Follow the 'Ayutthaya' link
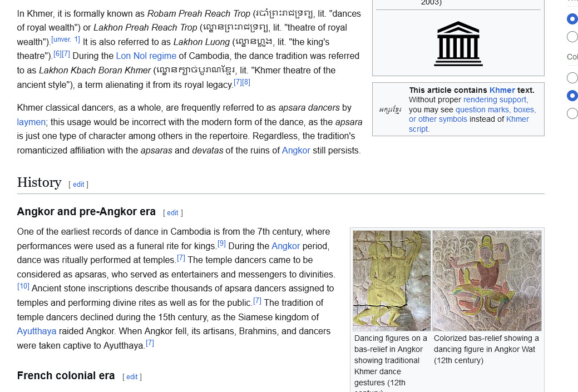The height and width of the screenshot is (392, 578). (37, 331)
